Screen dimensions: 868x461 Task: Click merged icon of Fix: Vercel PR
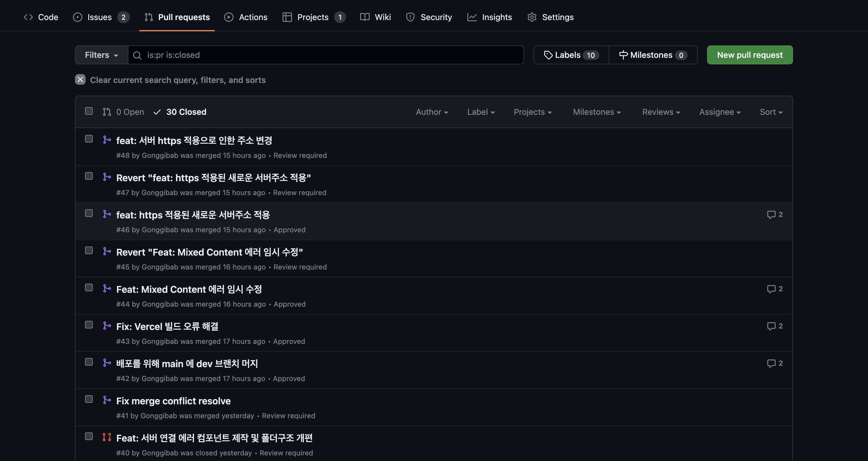tap(107, 325)
